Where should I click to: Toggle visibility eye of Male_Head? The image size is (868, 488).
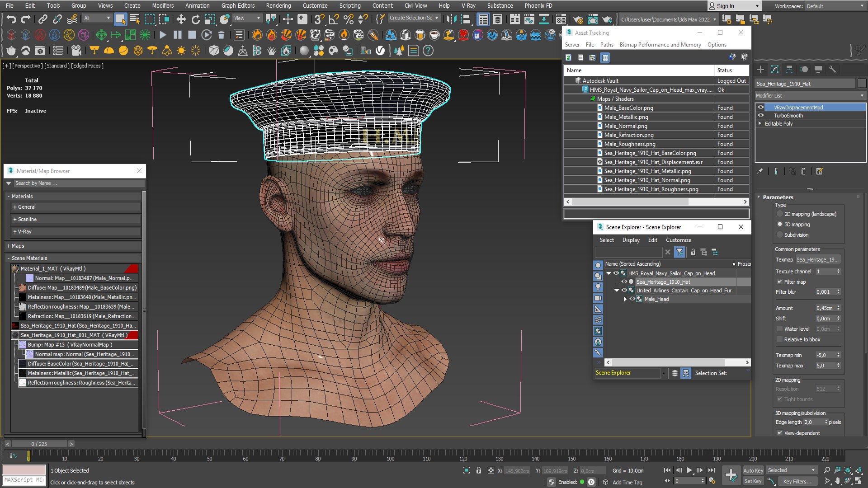tap(632, 299)
